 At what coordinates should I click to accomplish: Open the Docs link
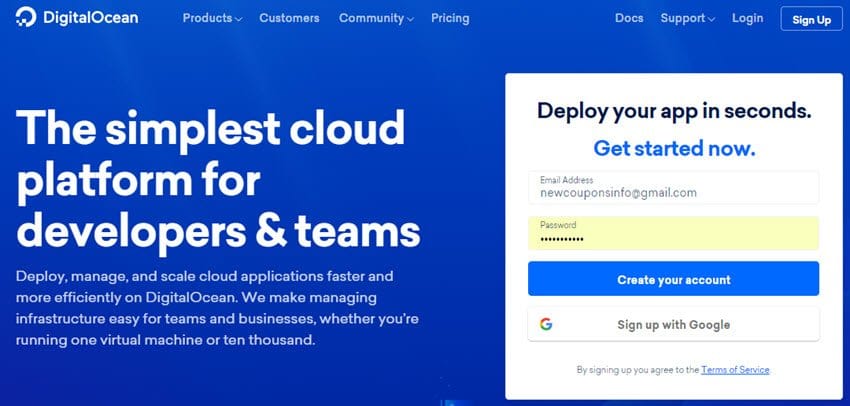[x=629, y=18]
